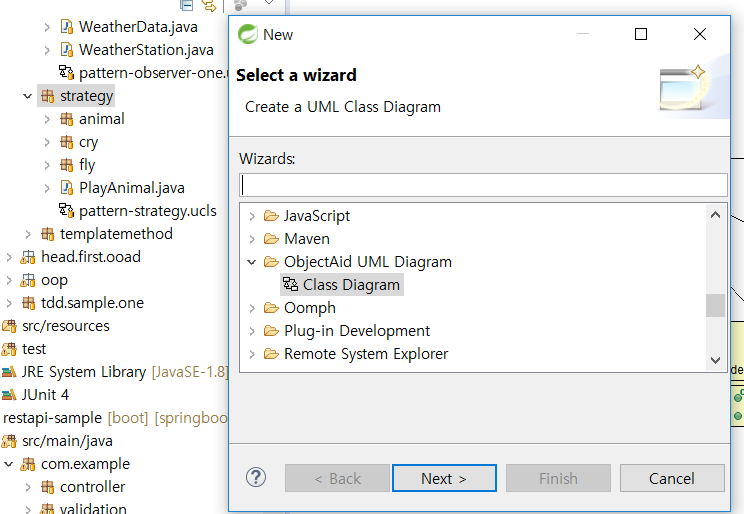Collapse the ObjectAid UML Diagram category
The width and height of the screenshot is (744, 514).
tap(251, 262)
